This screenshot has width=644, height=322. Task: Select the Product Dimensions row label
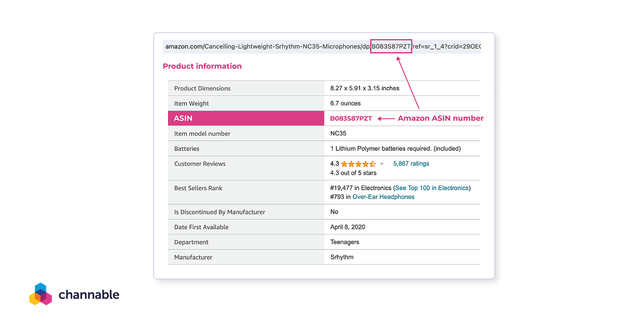coord(202,88)
